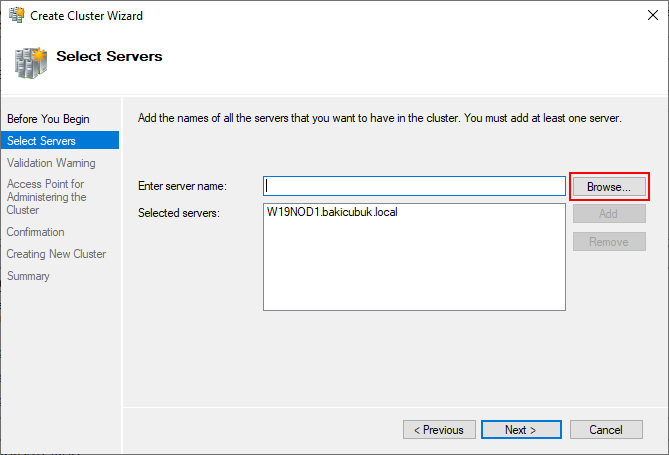Click the Remove button

(609, 242)
